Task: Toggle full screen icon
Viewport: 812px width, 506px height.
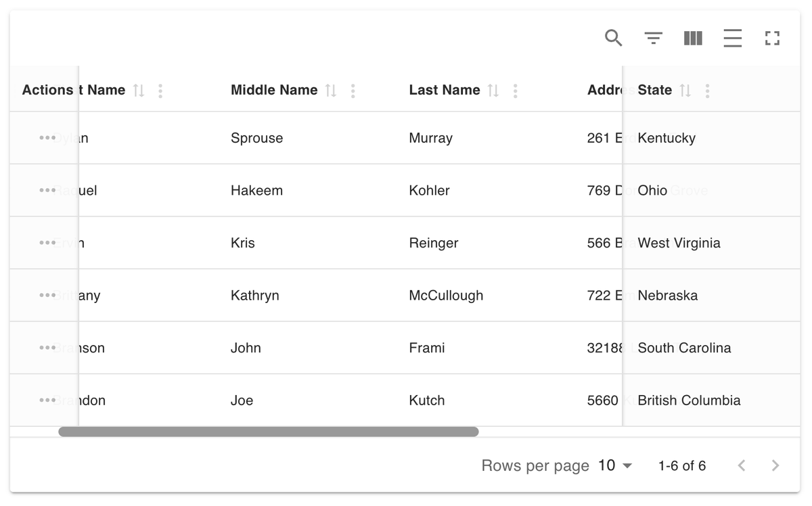Action: tap(772, 38)
